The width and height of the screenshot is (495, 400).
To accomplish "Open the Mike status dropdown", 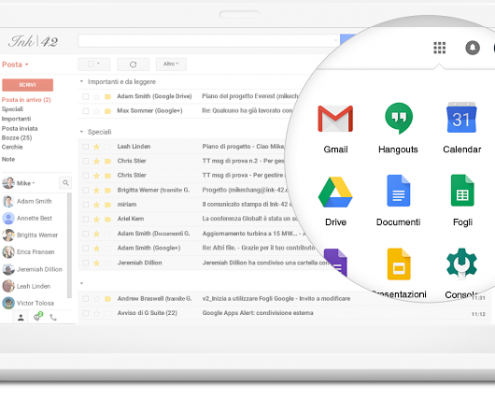I will 26,183.
